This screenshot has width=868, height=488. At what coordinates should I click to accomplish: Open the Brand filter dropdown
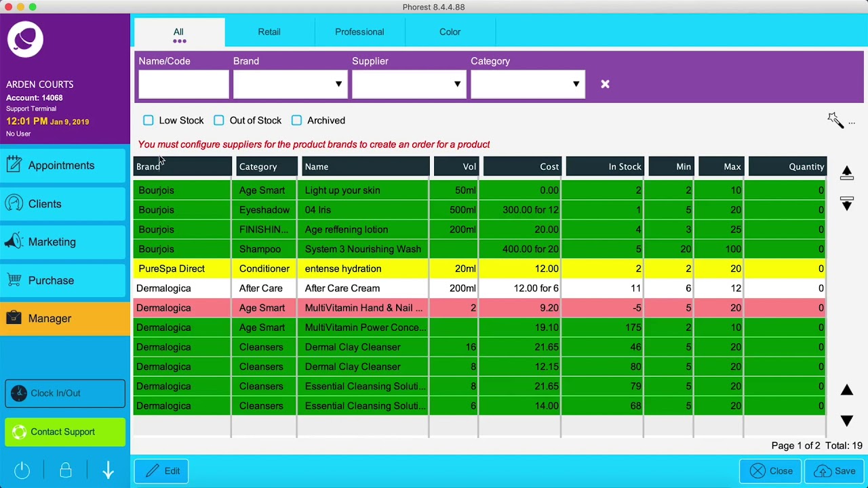point(290,84)
